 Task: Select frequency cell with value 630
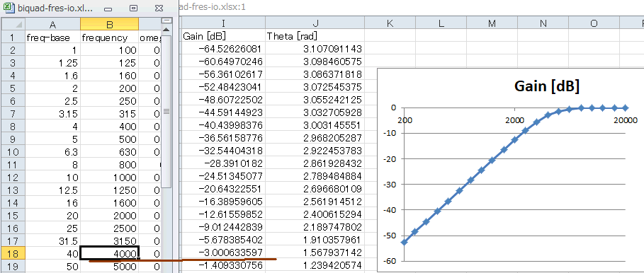(109, 152)
